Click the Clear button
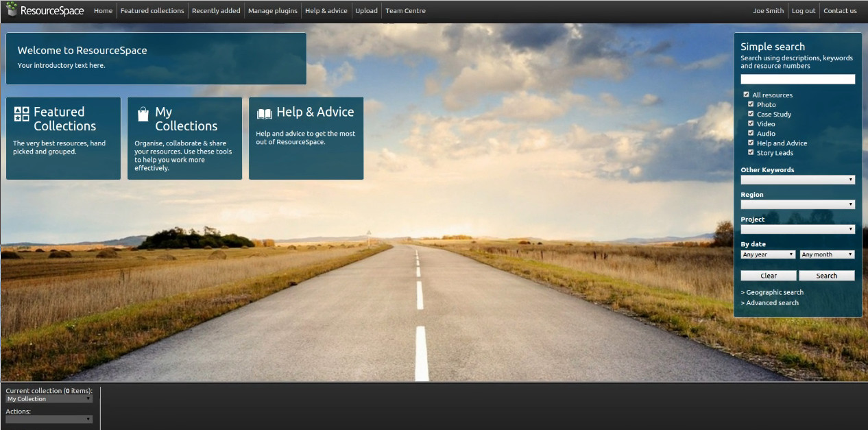The height and width of the screenshot is (430, 868). pos(769,276)
